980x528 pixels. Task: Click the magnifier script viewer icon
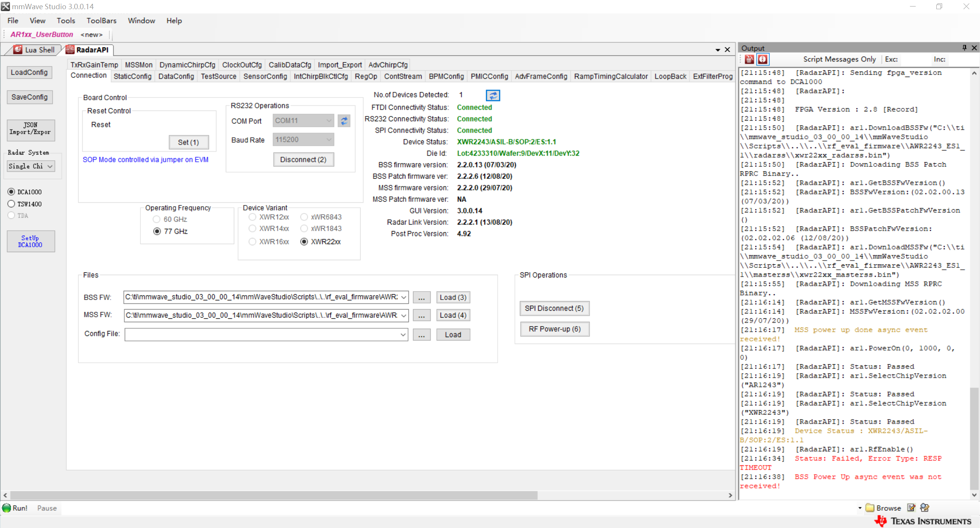click(925, 508)
